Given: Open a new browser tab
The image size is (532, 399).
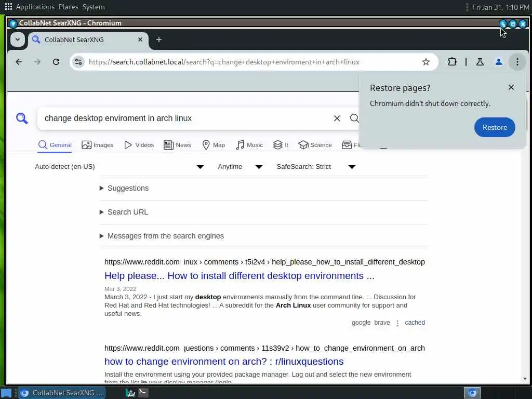Looking at the screenshot, I should [x=159, y=39].
